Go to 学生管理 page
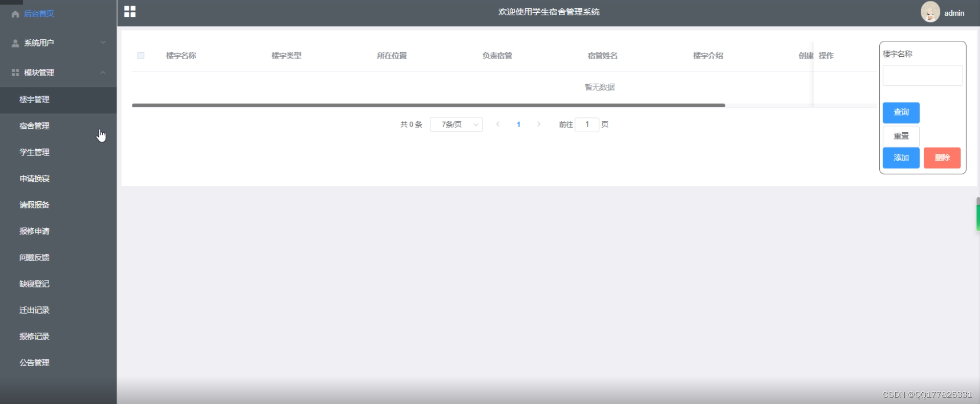Image resolution: width=980 pixels, height=404 pixels. click(x=58, y=152)
